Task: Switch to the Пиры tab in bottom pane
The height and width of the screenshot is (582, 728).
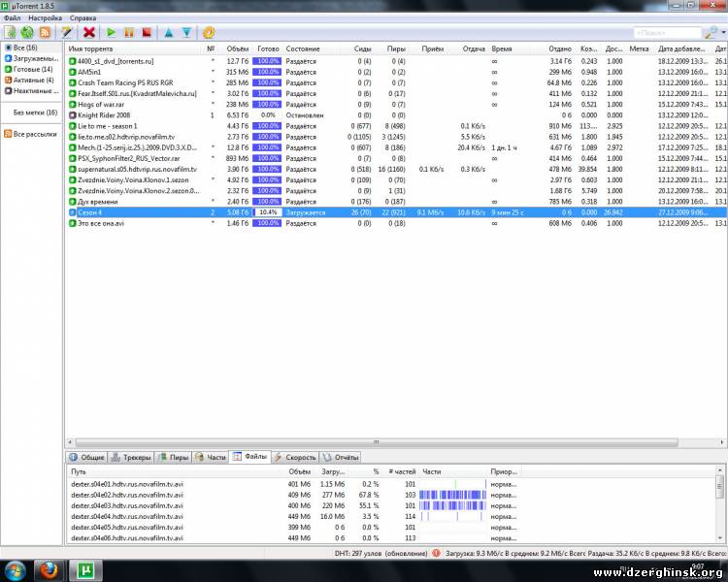Action: 173,457
